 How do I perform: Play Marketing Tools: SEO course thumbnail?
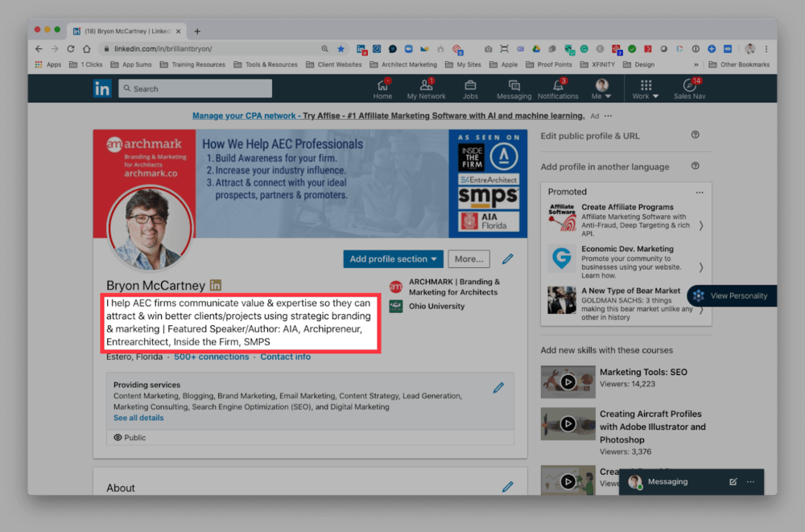568,381
